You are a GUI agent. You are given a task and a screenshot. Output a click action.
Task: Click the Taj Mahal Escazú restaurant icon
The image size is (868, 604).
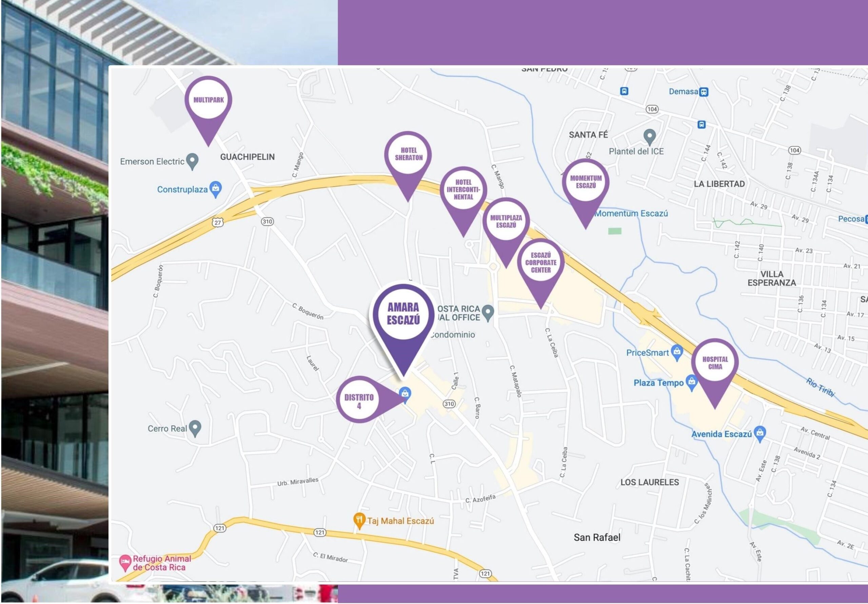[358, 521]
